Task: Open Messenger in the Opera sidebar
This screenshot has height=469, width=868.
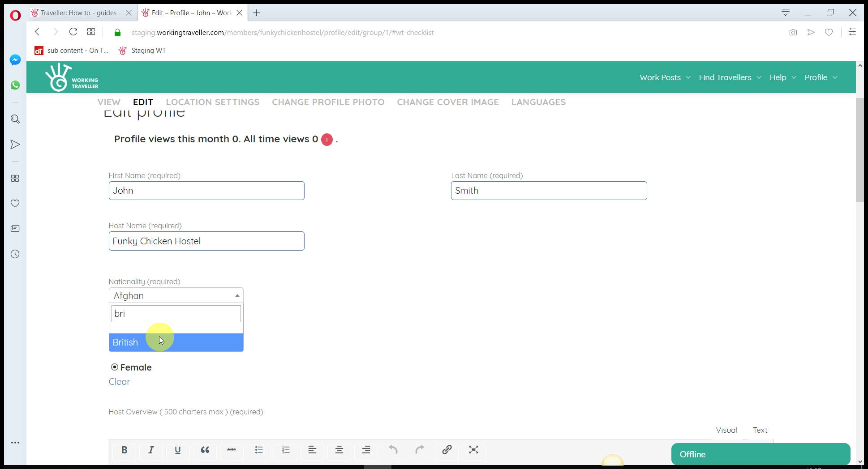Action: point(15,60)
